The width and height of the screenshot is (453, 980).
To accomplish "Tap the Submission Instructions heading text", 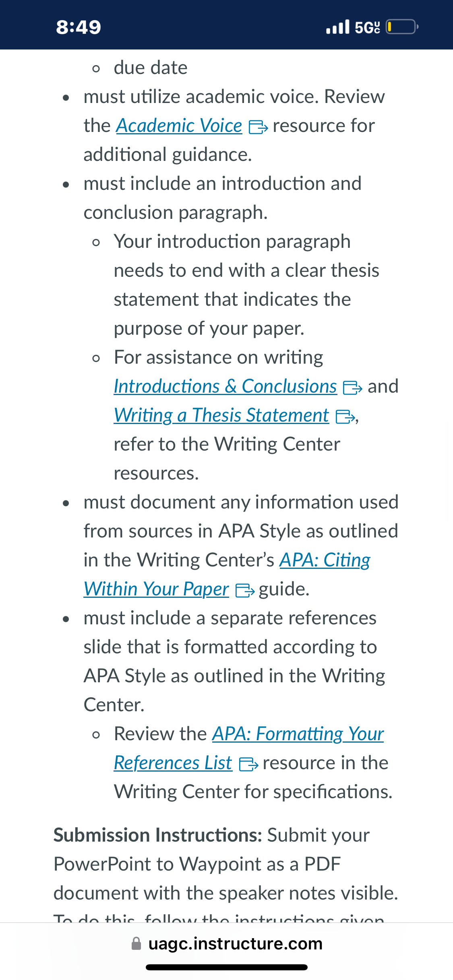I will [158, 835].
